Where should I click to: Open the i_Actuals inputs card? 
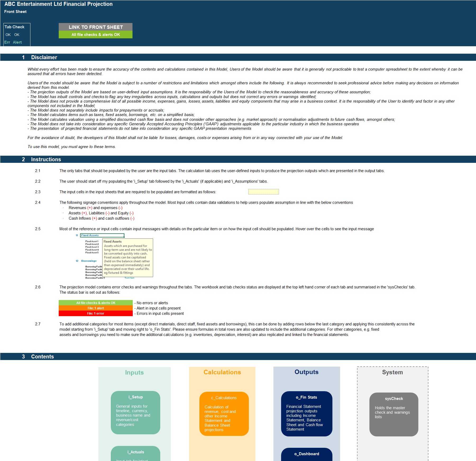click(x=135, y=454)
